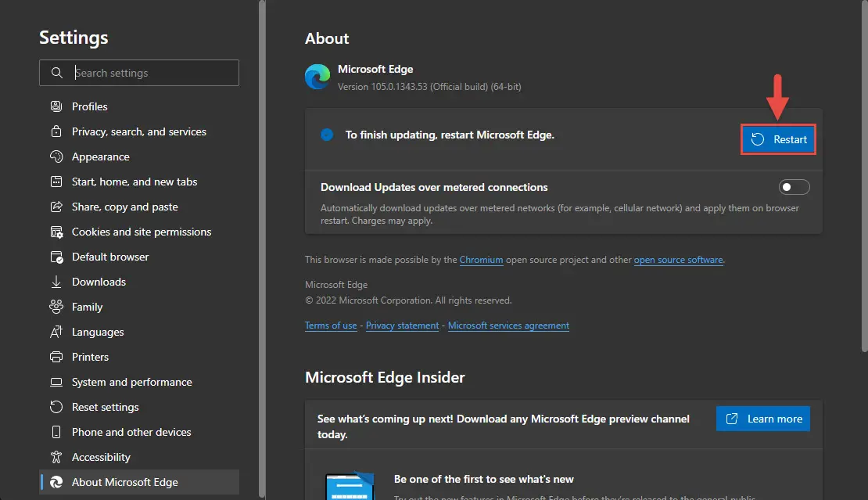Click the Accessibility figure icon

56,457
